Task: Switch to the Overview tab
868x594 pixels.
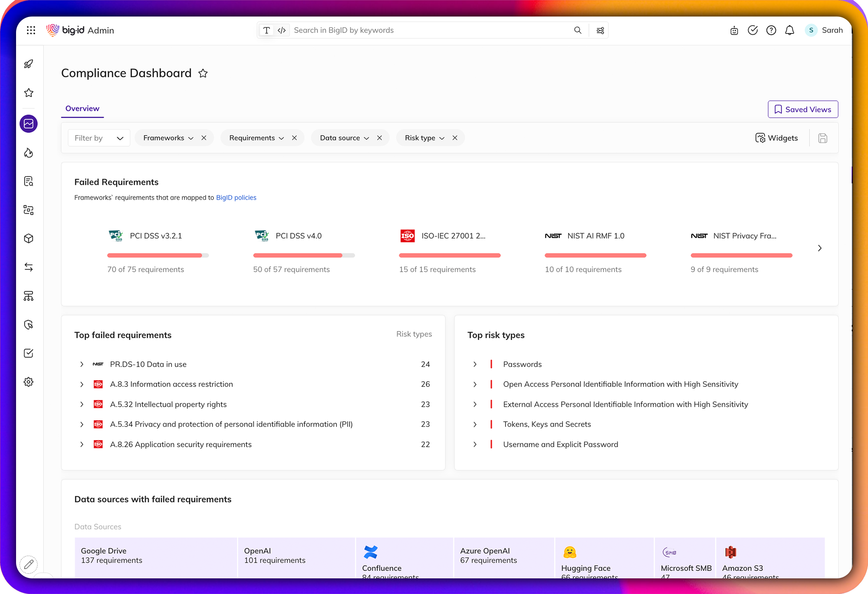Action: tap(82, 108)
